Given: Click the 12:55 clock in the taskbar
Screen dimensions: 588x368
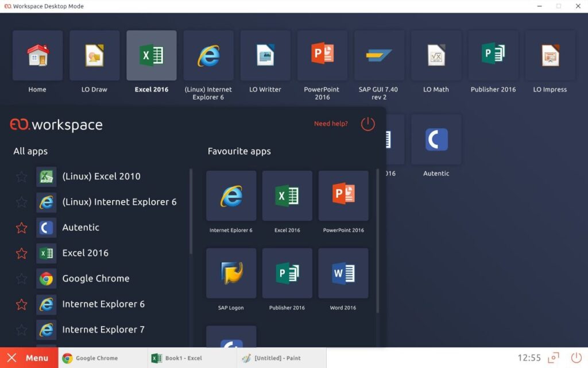Looking at the screenshot, I should pyautogui.click(x=529, y=358).
